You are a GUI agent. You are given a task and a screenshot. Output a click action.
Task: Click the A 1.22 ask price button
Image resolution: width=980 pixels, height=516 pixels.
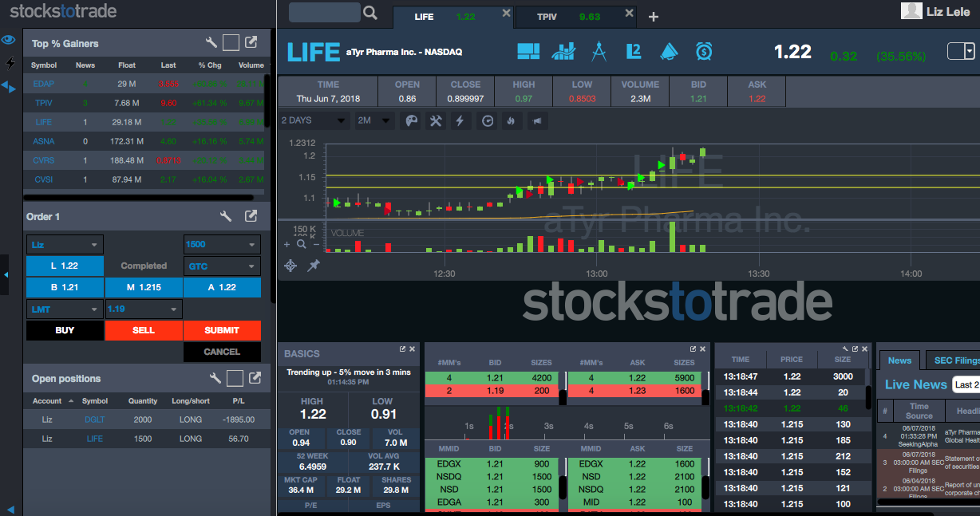[222, 287]
